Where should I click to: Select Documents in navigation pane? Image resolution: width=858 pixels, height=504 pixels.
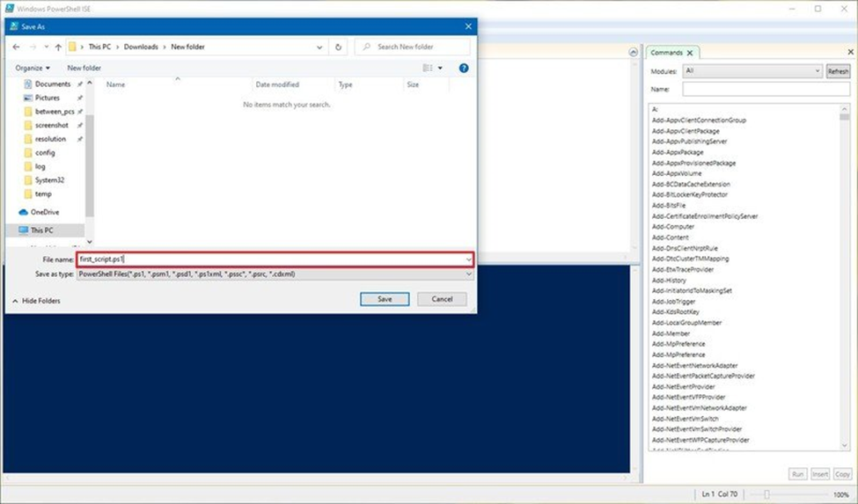[53, 84]
